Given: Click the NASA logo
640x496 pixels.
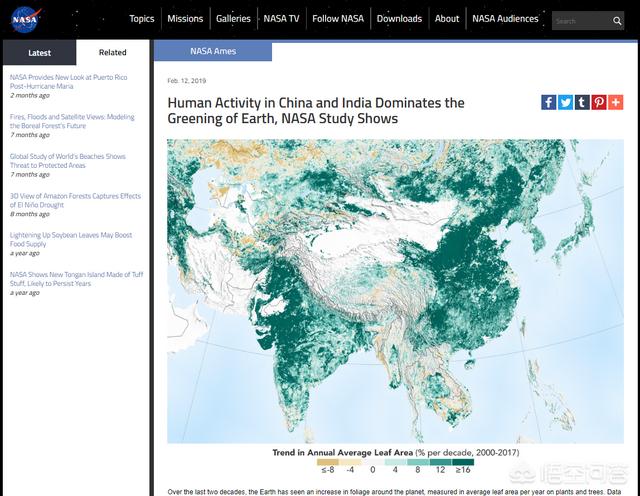Looking at the screenshot, I should coord(26,19).
